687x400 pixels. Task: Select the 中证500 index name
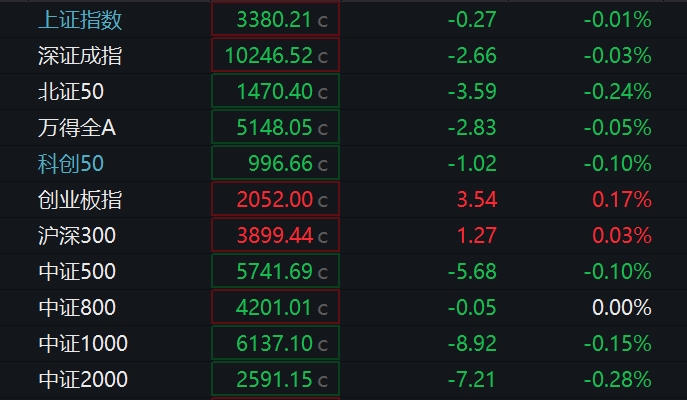point(77,272)
